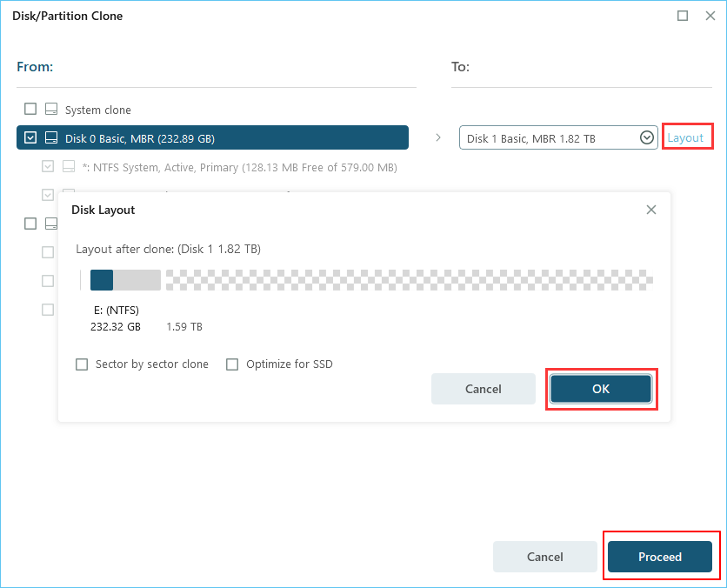Click the NTFS System partition drive icon
Screen dimensions: 727x588
pos(69,166)
